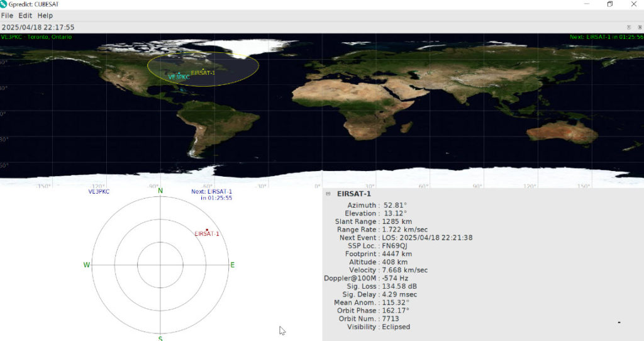Image resolution: width=644 pixels, height=341 pixels.
Task: Open the Help menu
Action: click(45, 15)
